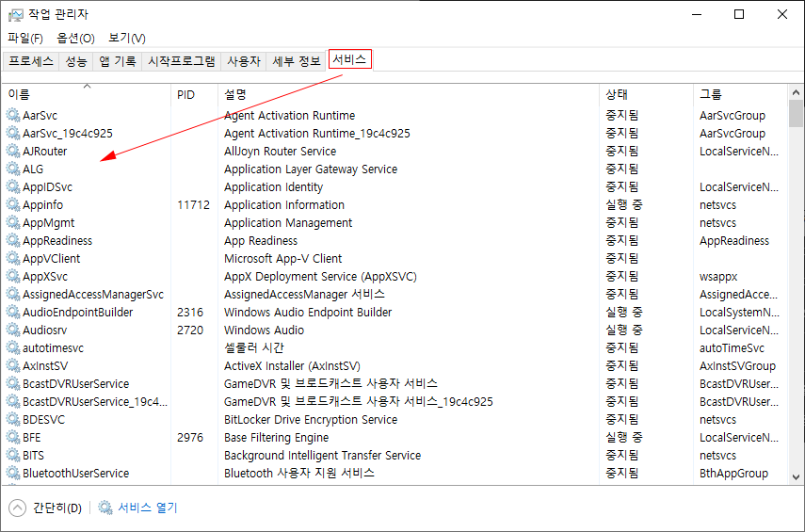Switch to the 시작프로그램 tab
Image resolution: width=805 pixels, height=532 pixels.
pyautogui.click(x=181, y=61)
